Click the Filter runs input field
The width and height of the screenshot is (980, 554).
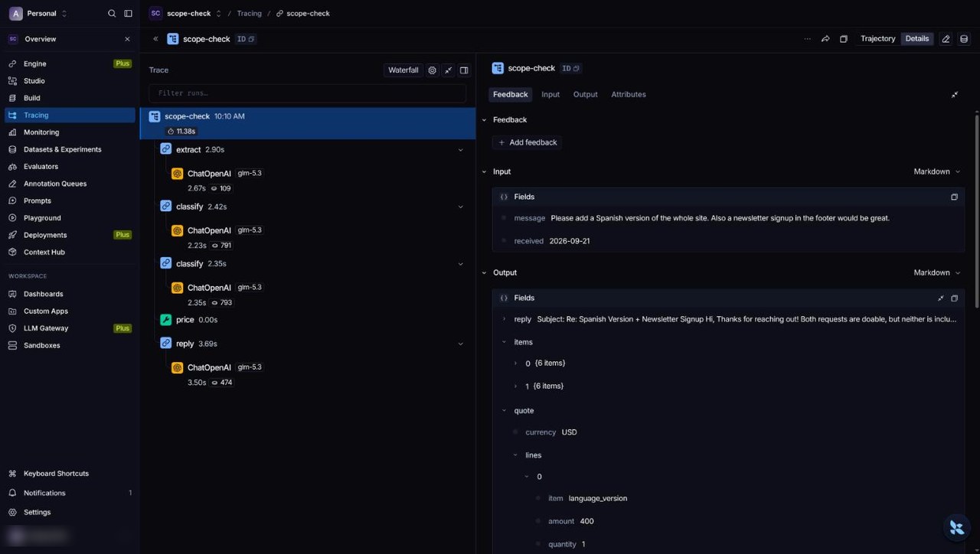pos(307,93)
